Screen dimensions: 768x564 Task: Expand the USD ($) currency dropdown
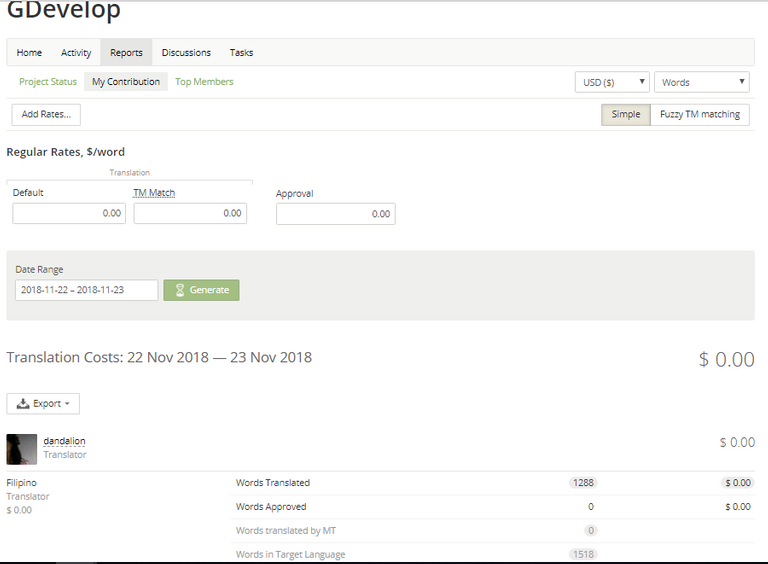pyautogui.click(x=612, y=82)
